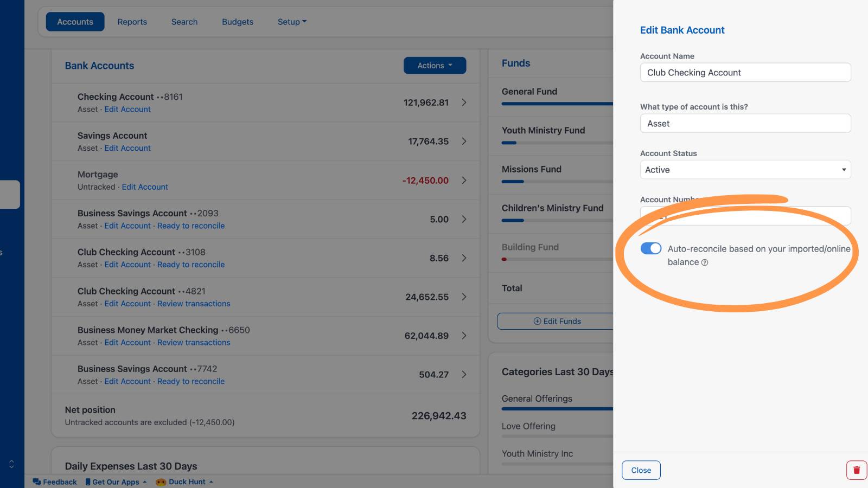Open Business Money Market Checking chevron
Screen dimensions: 868x488
(x=464, y=336)
